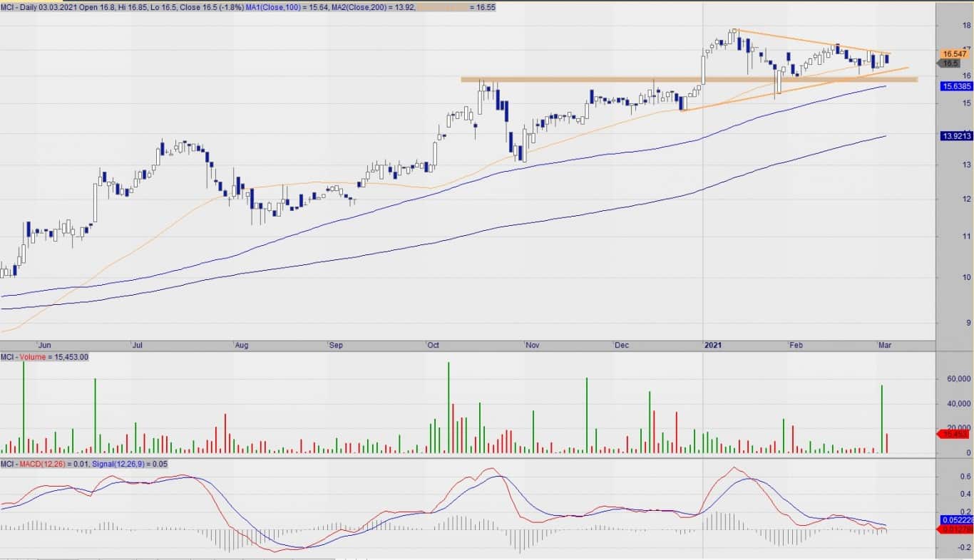Click the tall green volume bar in March
The width and height of the screenshot is (974, 560).
tap(882, 420)
